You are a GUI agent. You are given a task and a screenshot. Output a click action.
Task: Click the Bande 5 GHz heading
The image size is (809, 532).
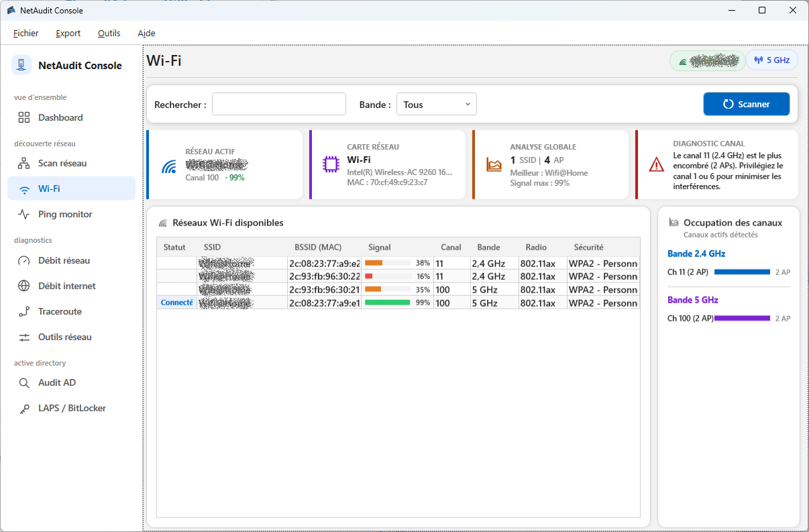pyautogui.click(x=693, y=300)
